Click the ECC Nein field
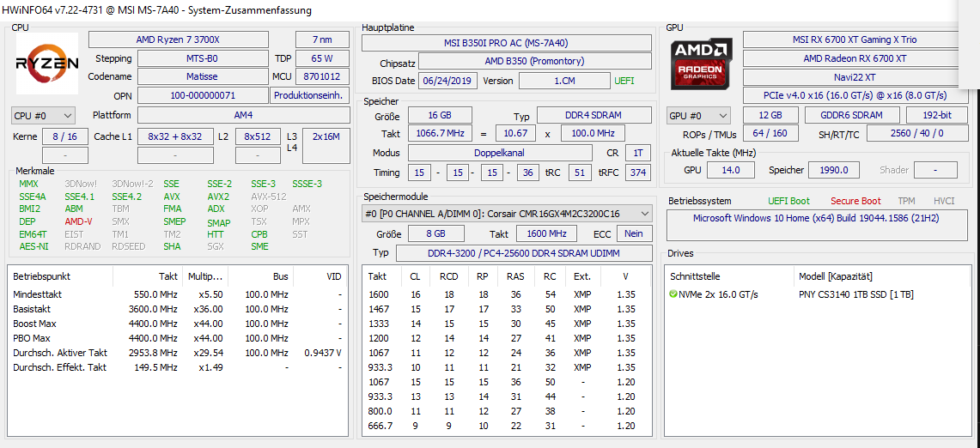Viewport: 980px width, 448px height. [x=635, y=233]
